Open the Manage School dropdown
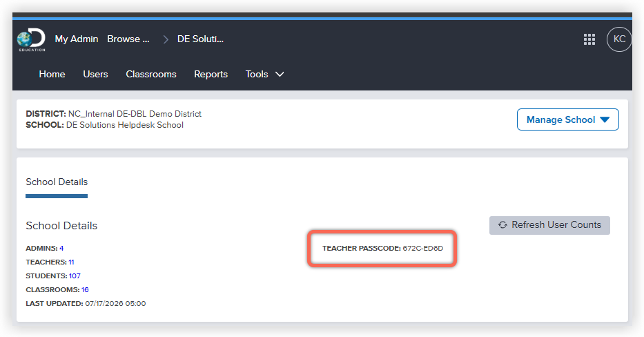644x337 pixels. click(x=567, y=119)
